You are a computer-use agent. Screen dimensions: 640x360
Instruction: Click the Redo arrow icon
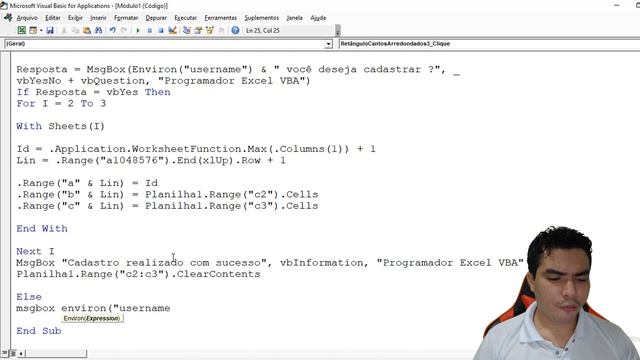pyautogui.click(x=124, y=30)
